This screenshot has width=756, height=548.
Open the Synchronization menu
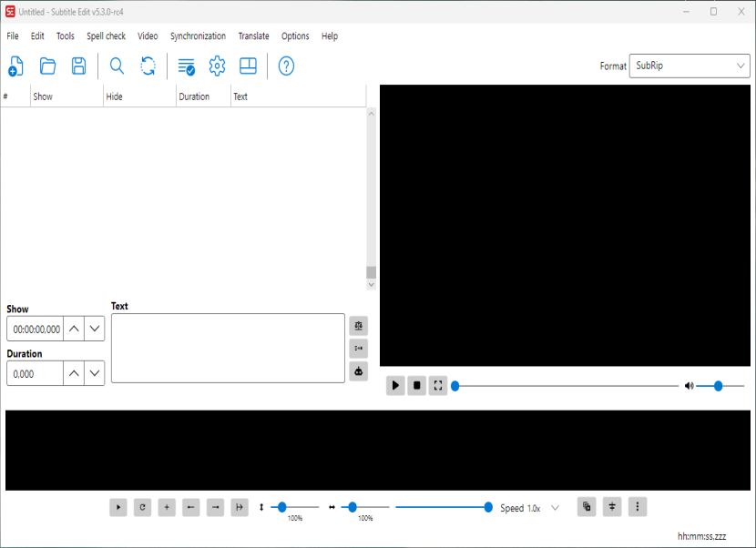(198, 36)
